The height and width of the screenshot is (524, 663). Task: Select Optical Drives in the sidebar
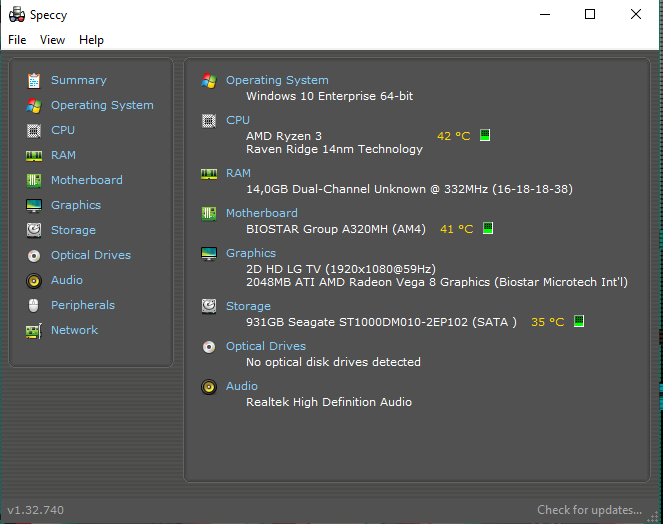pos(91,255)
